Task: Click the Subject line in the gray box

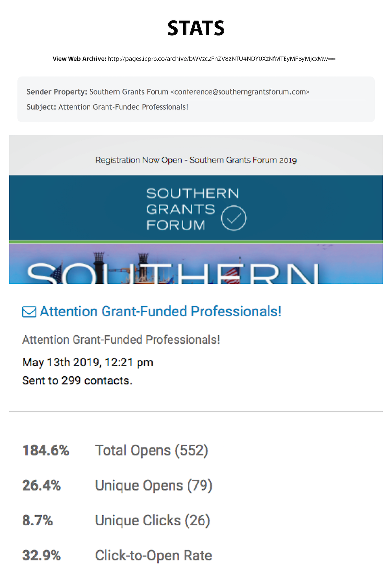Action: 107,107
